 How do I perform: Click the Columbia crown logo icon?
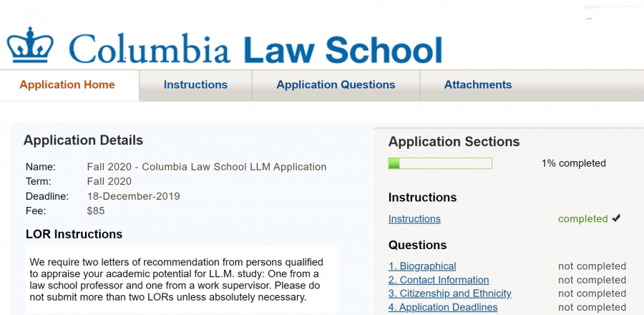(30, 46)
